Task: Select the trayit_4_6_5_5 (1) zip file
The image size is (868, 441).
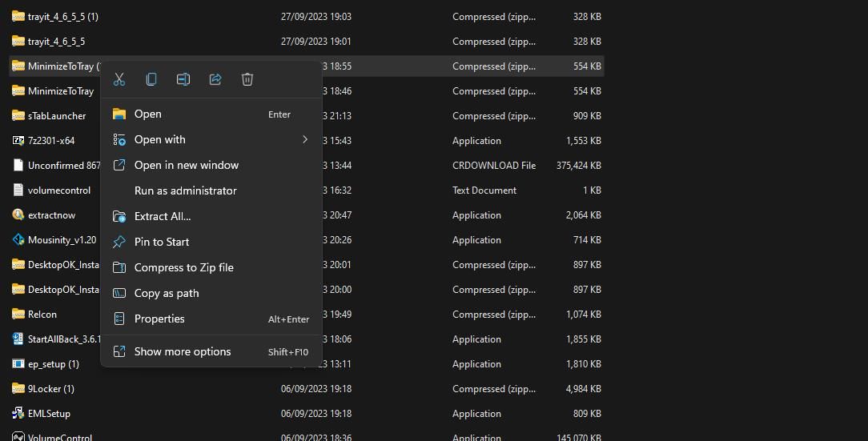Action: pos(62,17)
